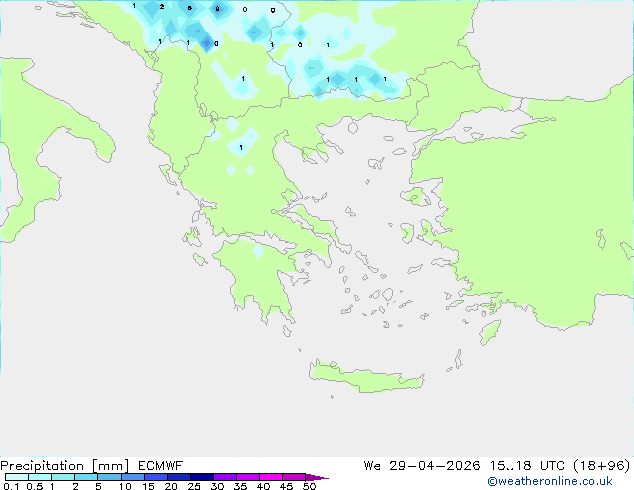Click the Peloponnese peninsula on map
Screen dimensions: 634x490
[263, 279]
